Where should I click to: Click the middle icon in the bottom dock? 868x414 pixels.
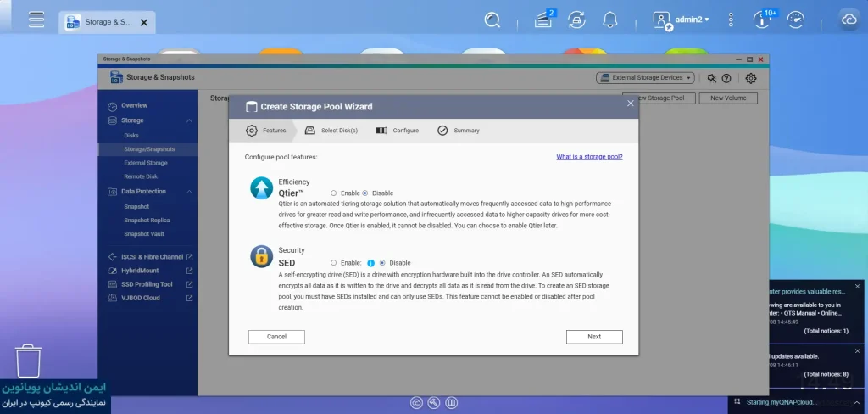point(435,402)
